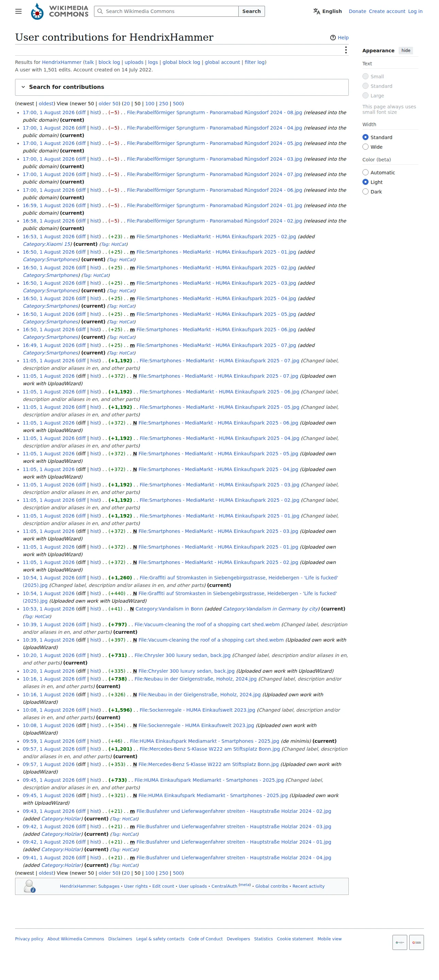Open Privacy policy footer link
This screenshot has height=980, width=439.
(29, 939)
